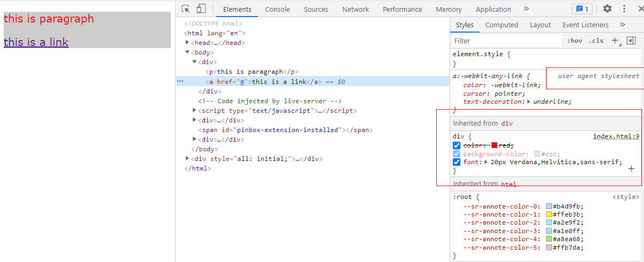
Task: Select the <!DOCTYPE html> node
Action: 213,24
